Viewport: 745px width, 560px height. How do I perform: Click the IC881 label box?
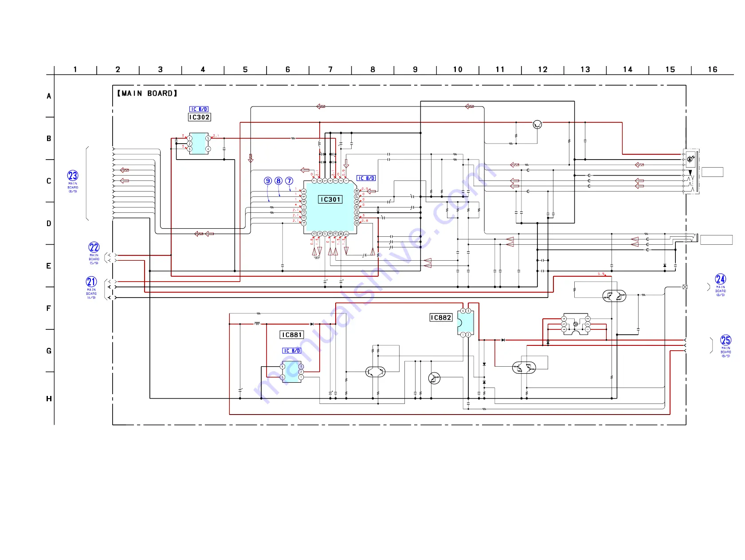tap(292, 335)
